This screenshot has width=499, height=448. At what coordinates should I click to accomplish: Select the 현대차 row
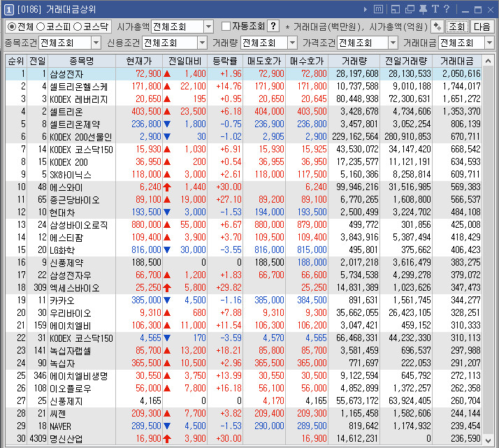pyautogui.click(x=243, y=212)
